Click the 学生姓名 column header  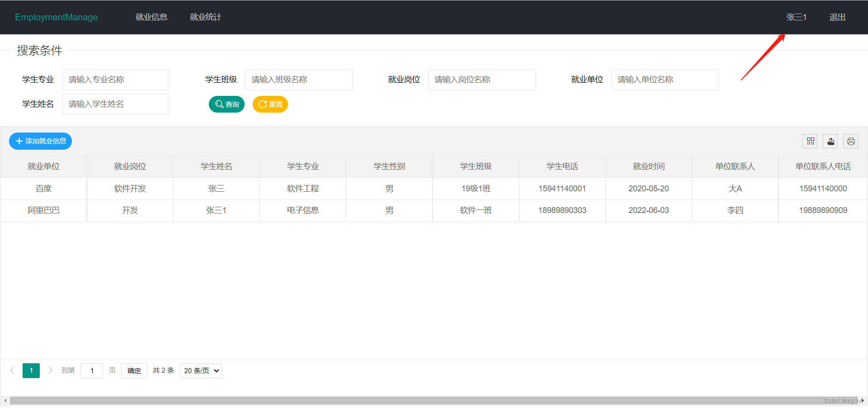217,166
